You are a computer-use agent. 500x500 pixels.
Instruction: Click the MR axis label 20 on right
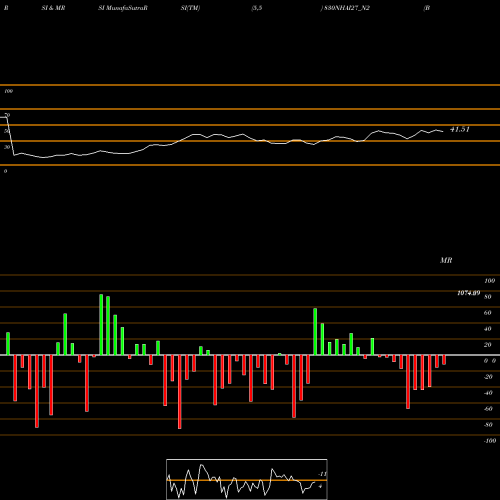tap(488, 345)
